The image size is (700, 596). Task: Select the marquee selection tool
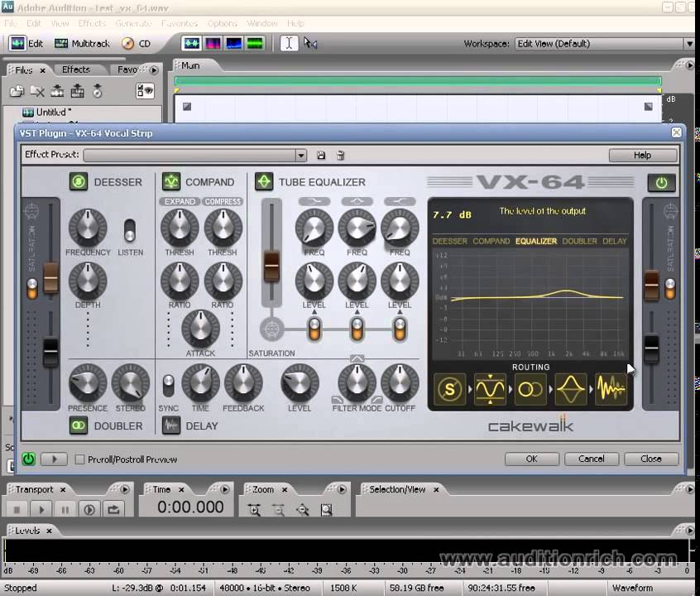tap(310, 43)
